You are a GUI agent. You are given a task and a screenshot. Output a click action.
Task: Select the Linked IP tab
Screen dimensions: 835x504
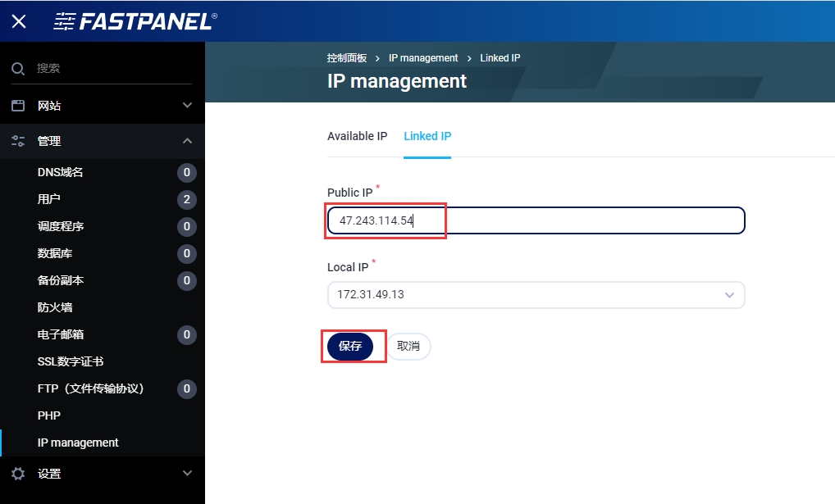[427, 136]
